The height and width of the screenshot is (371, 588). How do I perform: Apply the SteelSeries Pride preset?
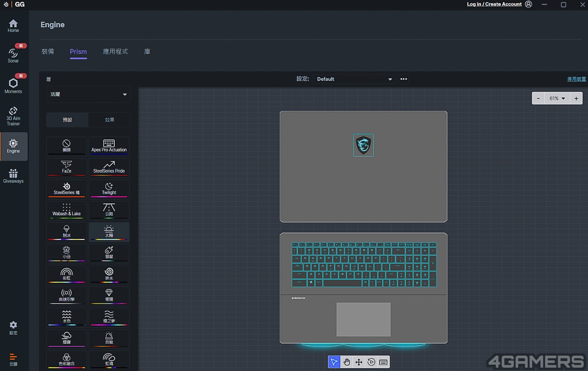pyautogui.click(x=109, y=168)
